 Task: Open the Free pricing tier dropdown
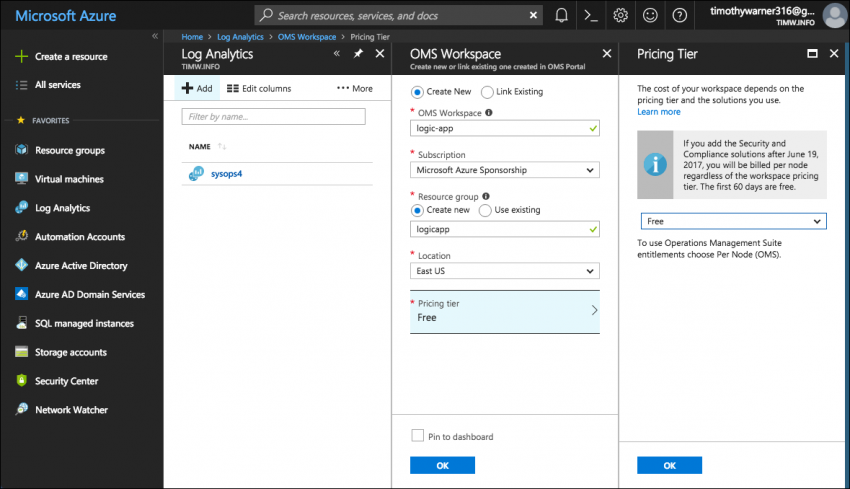pos(733,221)
